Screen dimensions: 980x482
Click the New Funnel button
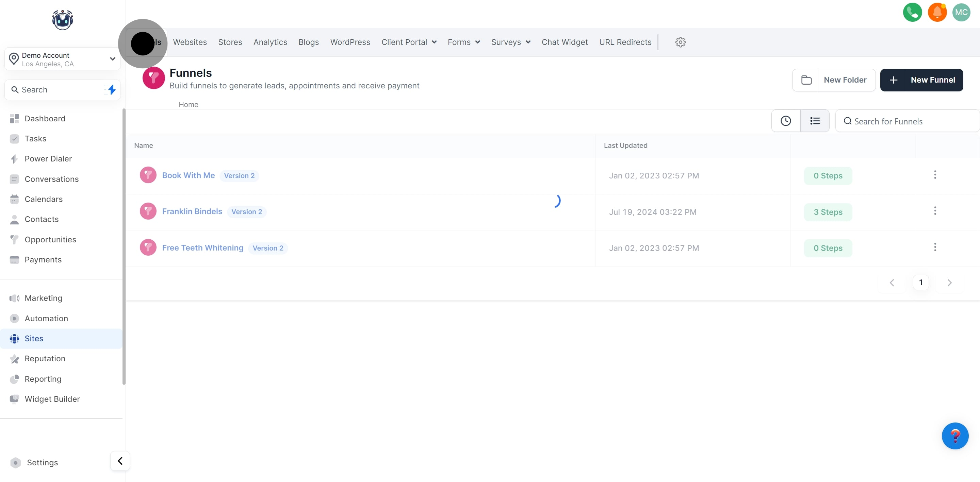(x=921, y=80)
